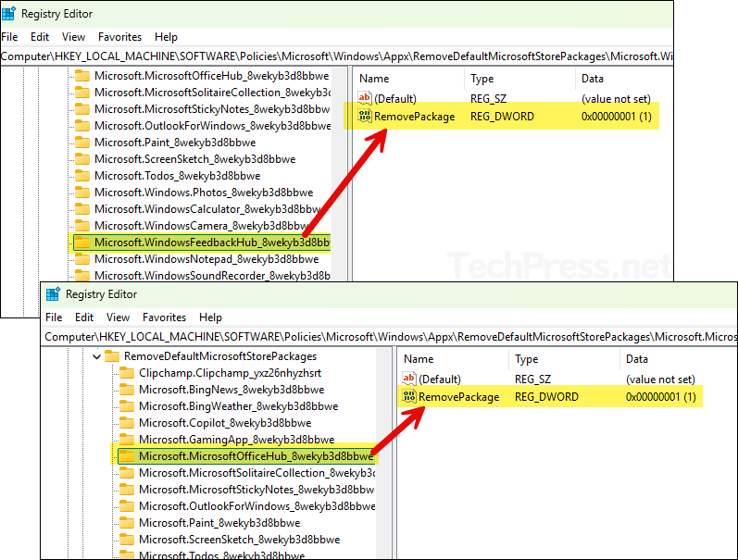Select Microsoft.WindowsCamera key folder icon
Image resolution: width=738 pixels, height=560 pixels.
click(82, 226)
